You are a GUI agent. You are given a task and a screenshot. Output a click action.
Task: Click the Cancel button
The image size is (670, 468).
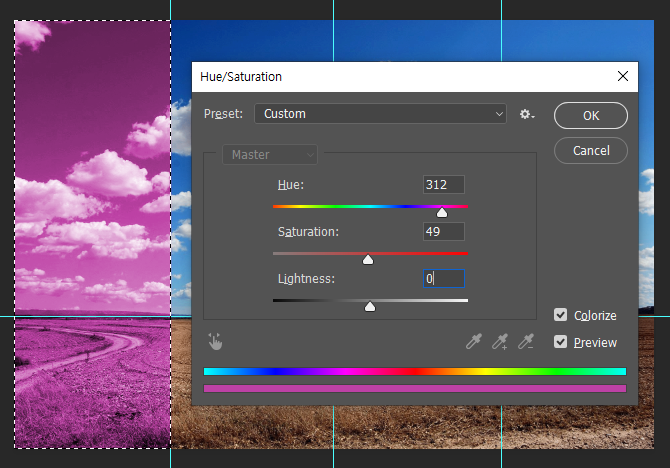pyautogui.click(x=591, y=150)
